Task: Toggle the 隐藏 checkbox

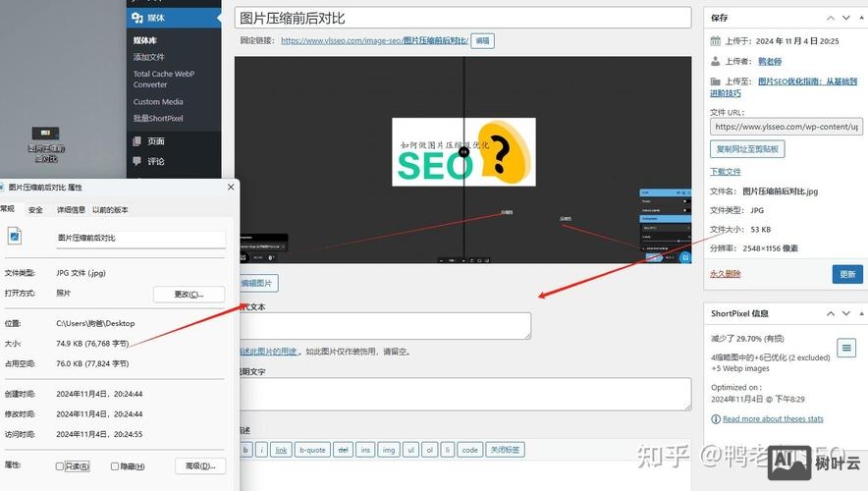Action: (115, 466)
